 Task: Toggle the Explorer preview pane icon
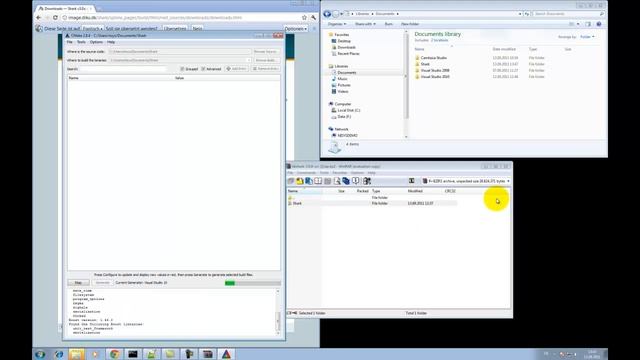588,24
